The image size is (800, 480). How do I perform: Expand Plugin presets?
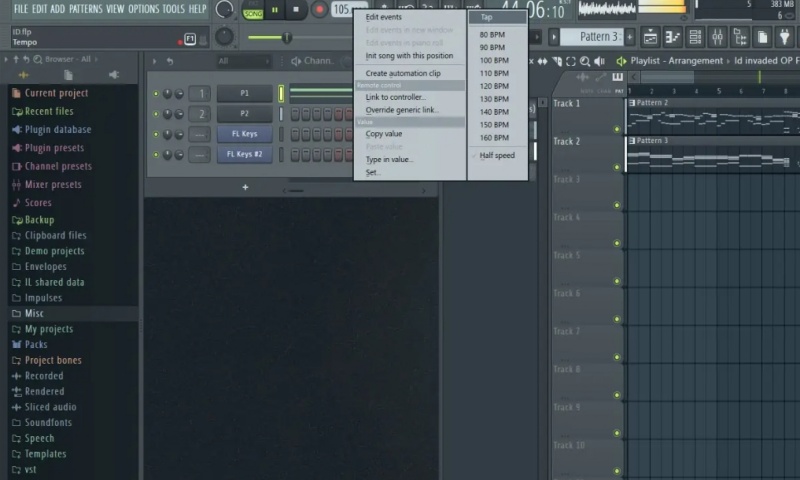click(54, 148)
